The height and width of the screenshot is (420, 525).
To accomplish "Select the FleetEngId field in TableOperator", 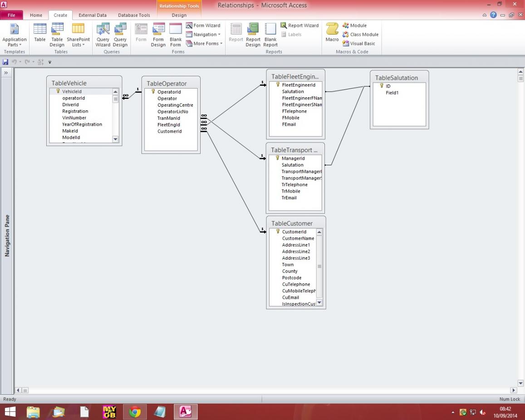I will point(168,124).
